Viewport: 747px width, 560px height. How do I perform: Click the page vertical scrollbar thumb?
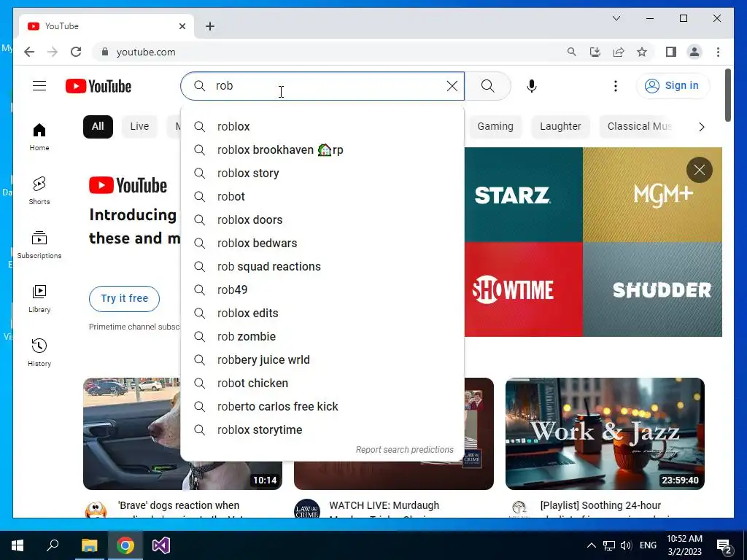[727, 96]
